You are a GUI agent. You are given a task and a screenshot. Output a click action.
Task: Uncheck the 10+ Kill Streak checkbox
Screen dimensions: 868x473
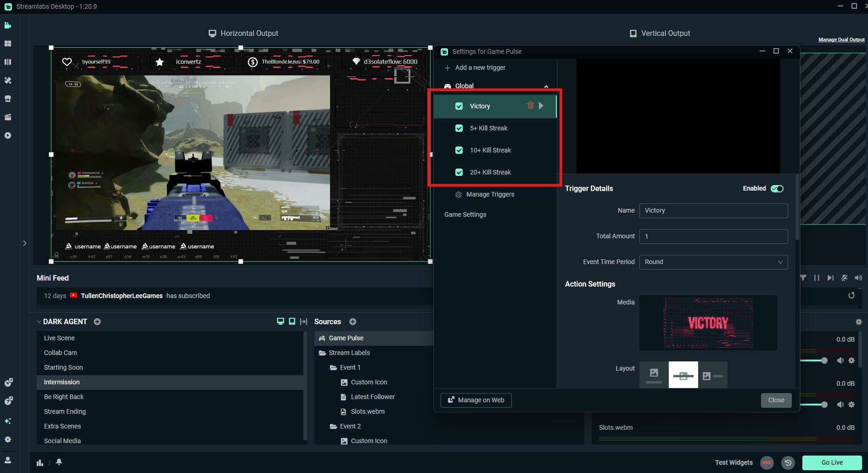(459, 150)
